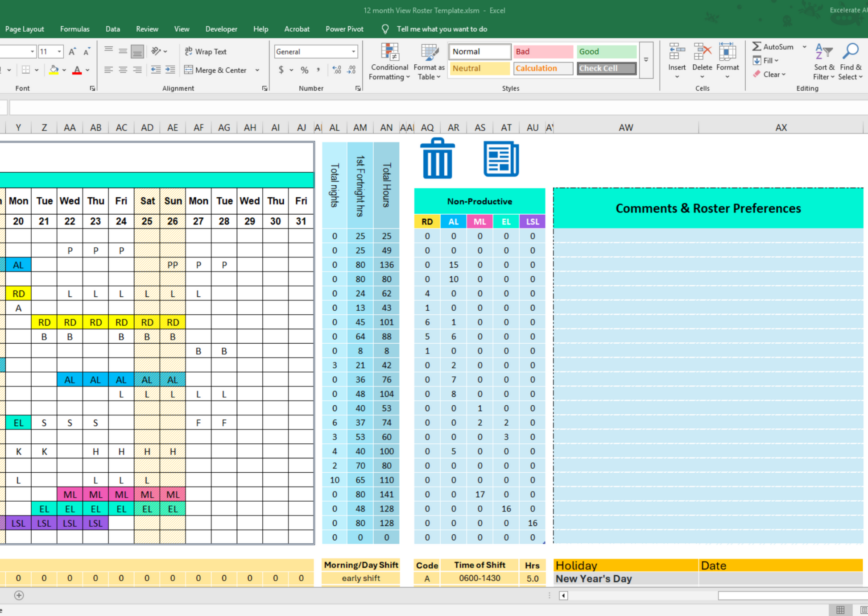This screenshot has height=616, width=868.
Task: Toggle bottom align button
Action: (x=137, y=51)
